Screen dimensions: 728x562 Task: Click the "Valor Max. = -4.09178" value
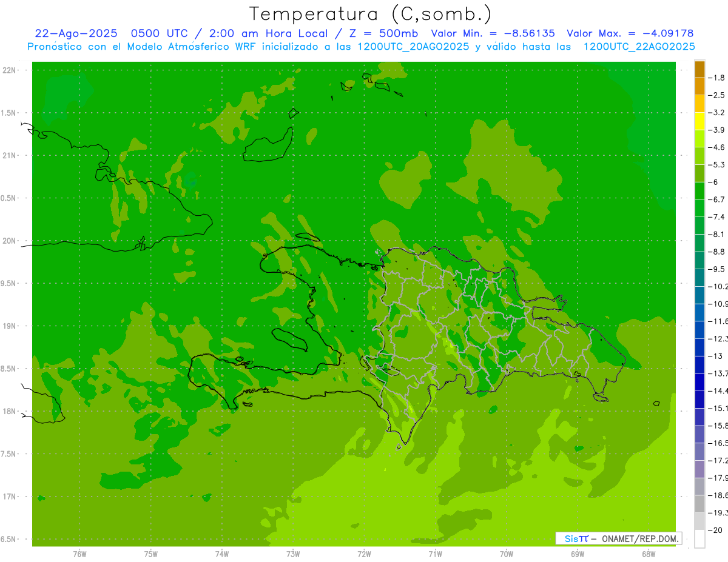point(630,33)
